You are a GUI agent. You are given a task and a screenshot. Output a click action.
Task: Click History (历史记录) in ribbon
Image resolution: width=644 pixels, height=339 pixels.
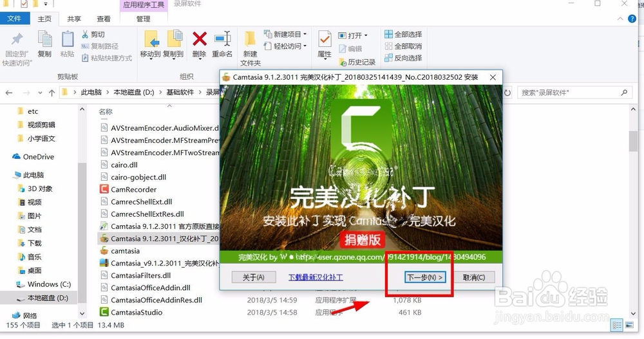click(x=357, y=62)
